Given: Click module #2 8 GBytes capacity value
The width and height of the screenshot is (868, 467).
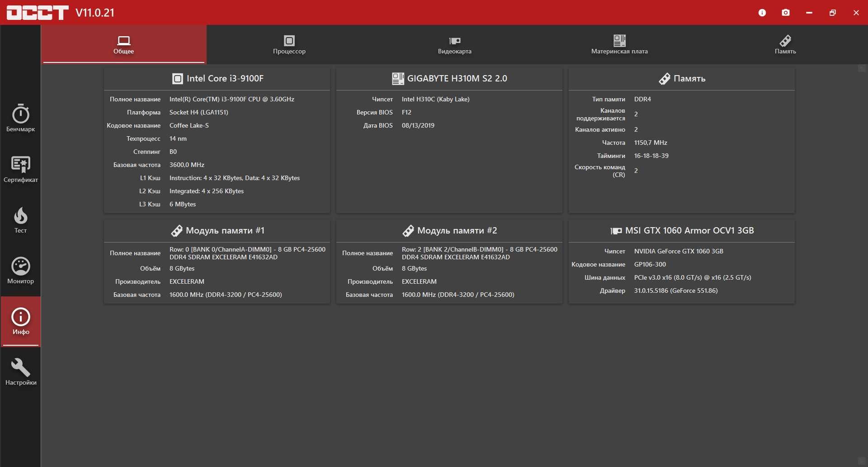Looking at the screenshot, I should click(x=414, y=268).
